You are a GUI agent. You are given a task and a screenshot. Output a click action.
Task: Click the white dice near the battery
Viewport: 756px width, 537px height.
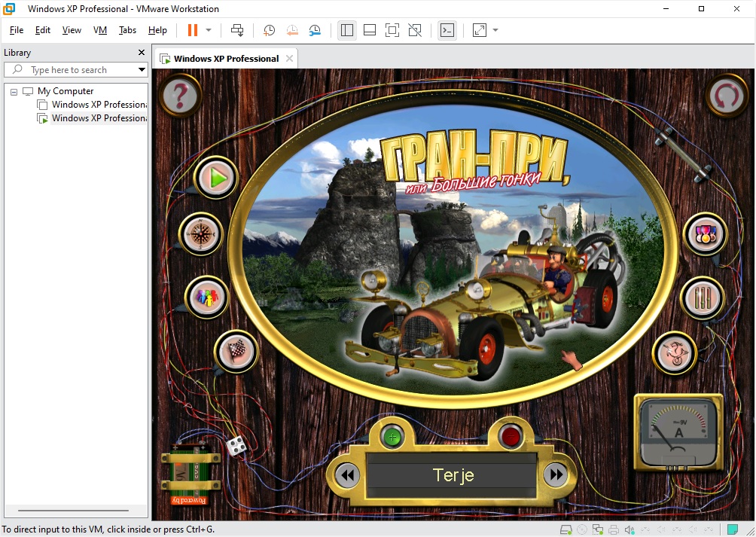click(236, 445)
